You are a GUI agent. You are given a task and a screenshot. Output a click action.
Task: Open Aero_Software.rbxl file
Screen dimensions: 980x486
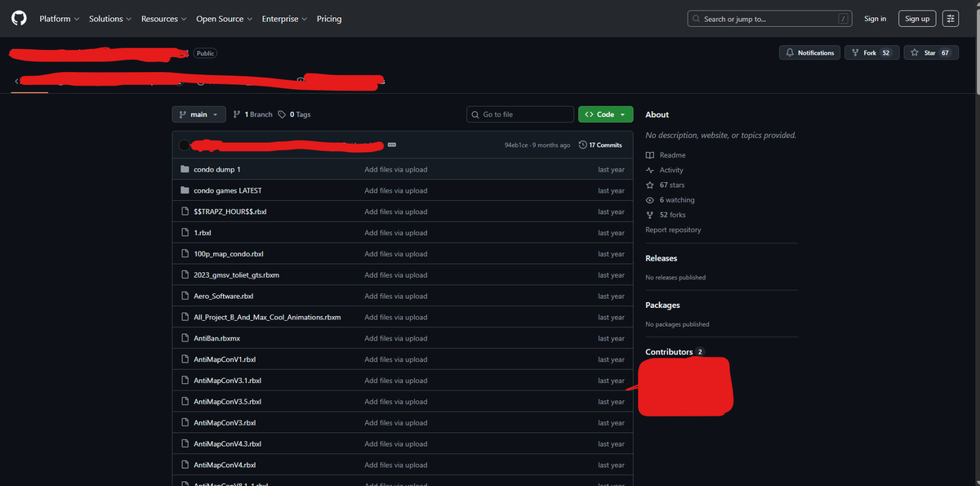tap(224, 297)
